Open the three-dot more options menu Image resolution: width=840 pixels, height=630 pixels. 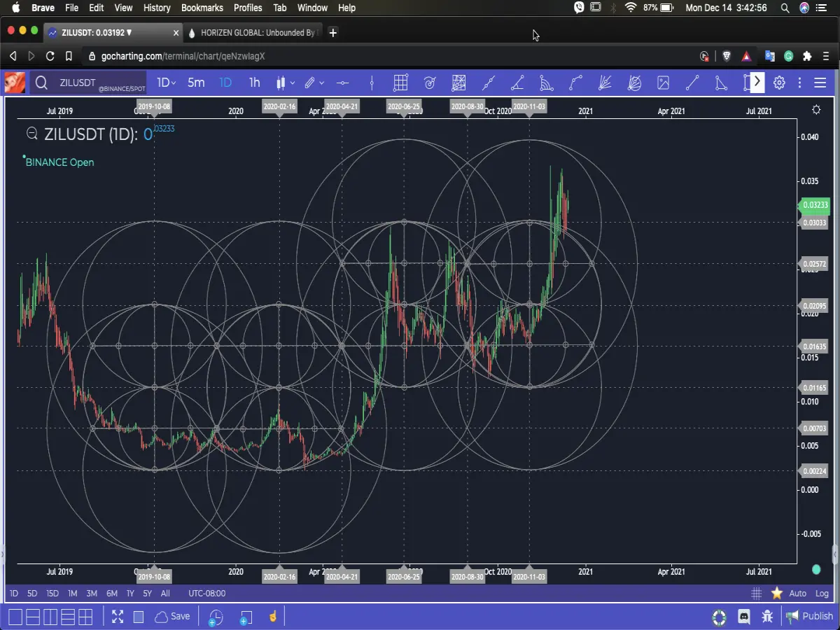coord(799,83)
